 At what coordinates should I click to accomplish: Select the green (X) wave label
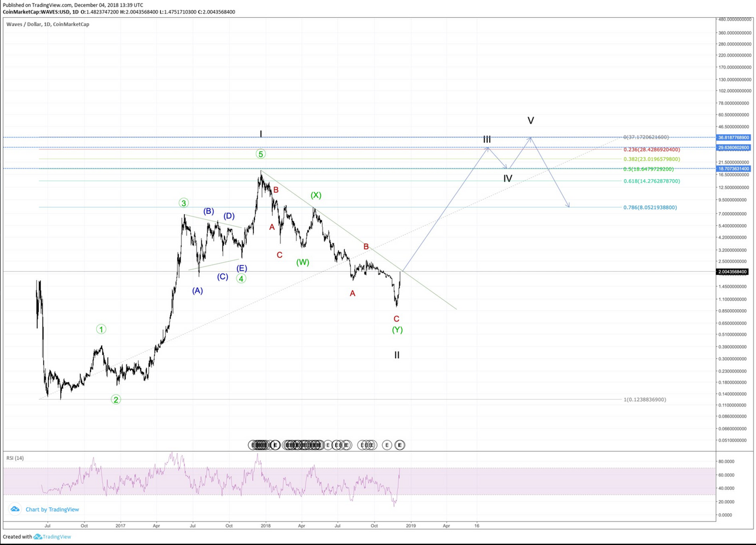click(x=316, y=195)
